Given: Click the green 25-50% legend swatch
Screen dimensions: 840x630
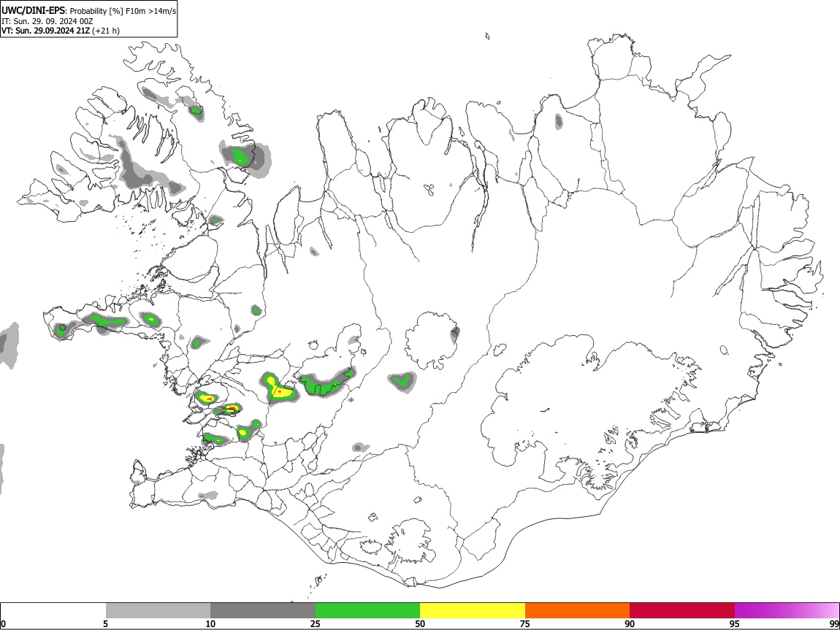Looking at the screenshot, I should (367, 611).
